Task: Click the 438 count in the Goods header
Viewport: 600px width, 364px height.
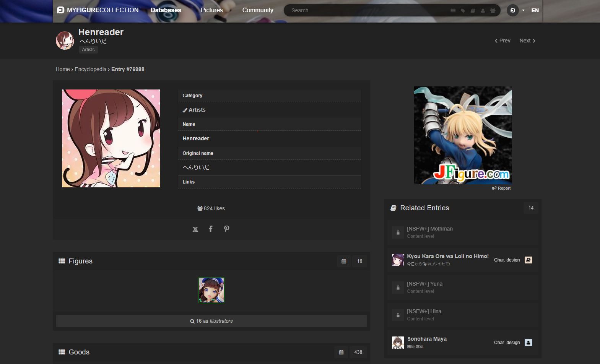Action: [x=358, y=352]
